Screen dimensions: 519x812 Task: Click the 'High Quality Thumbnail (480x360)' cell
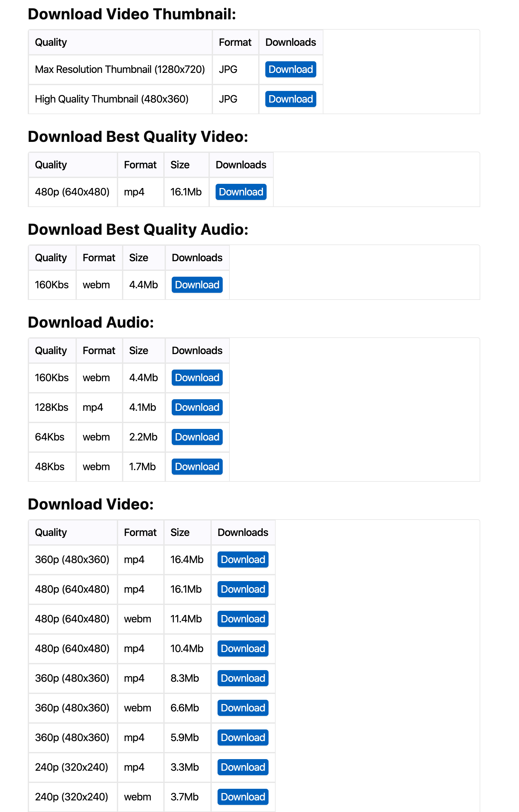coord(120,99)
